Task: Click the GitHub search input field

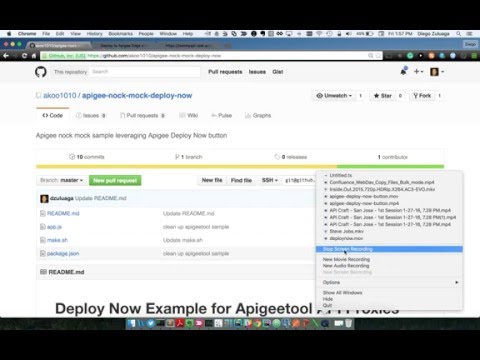Action: [145, 72]
